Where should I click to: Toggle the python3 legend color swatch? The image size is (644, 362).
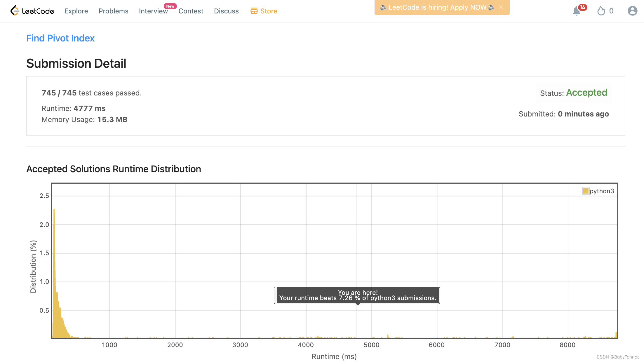[x=586, y=191]
